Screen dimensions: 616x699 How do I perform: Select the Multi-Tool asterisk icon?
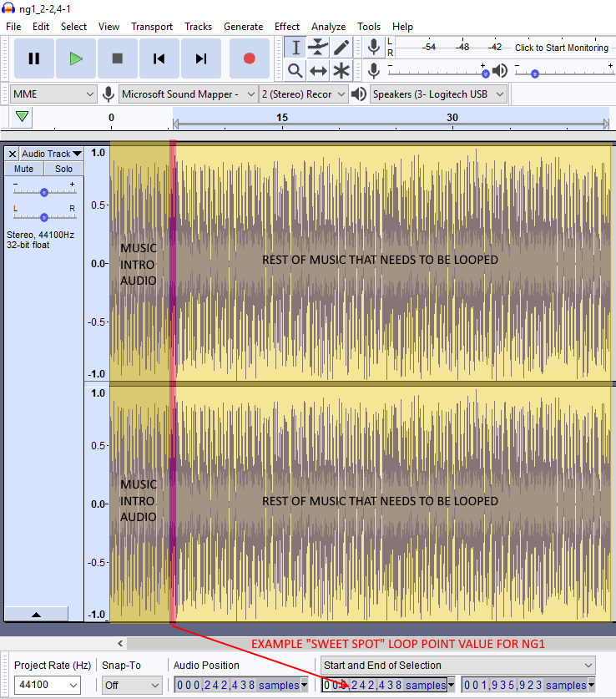tap(341, 70)
